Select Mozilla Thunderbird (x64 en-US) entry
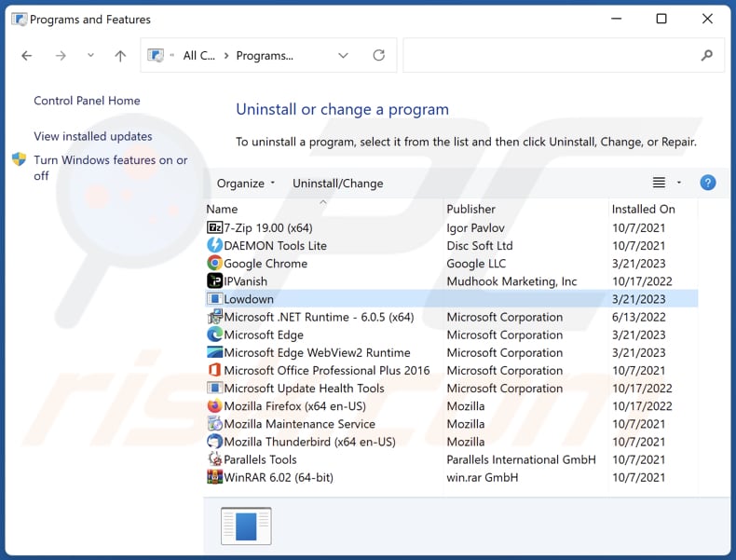 point(452,442)
